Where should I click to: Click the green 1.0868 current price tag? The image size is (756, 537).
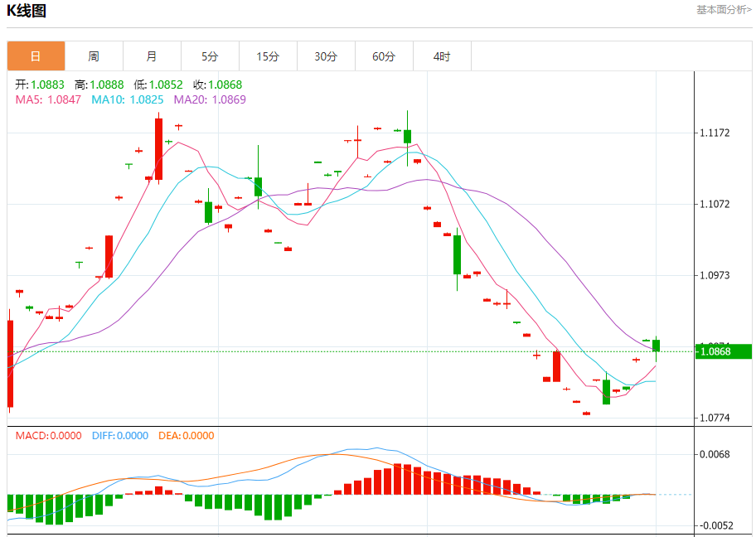(724, 351)
